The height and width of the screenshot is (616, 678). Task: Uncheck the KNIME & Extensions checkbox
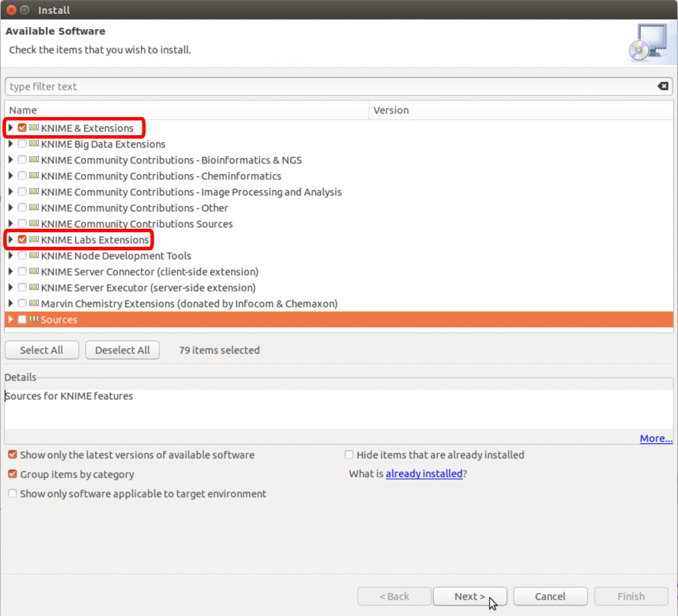[22, 128]
